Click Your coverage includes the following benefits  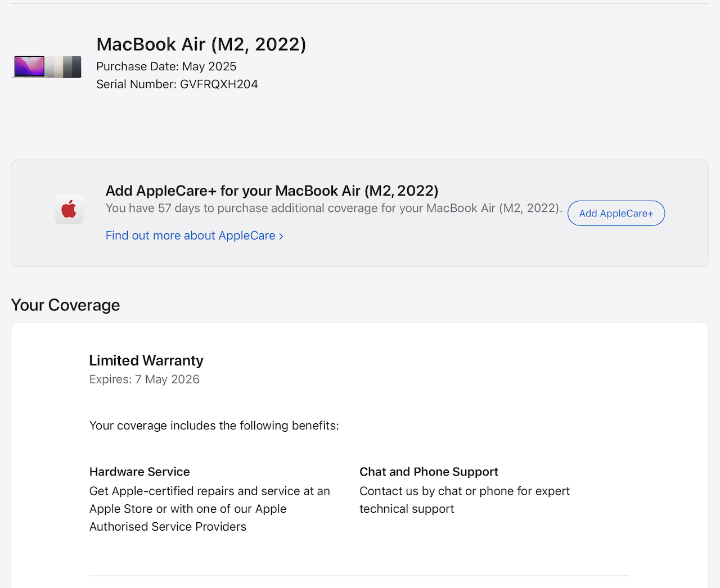click(214, 426)
